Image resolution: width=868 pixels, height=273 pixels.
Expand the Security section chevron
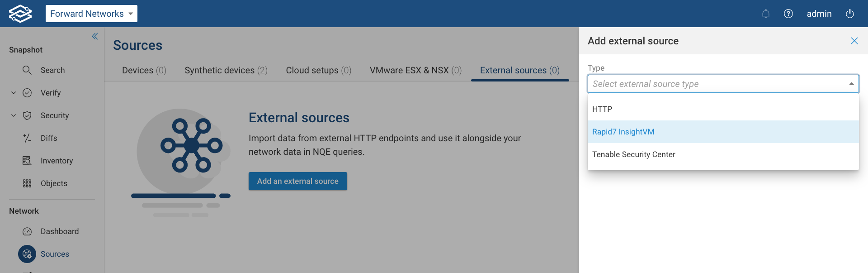(14, 115)
